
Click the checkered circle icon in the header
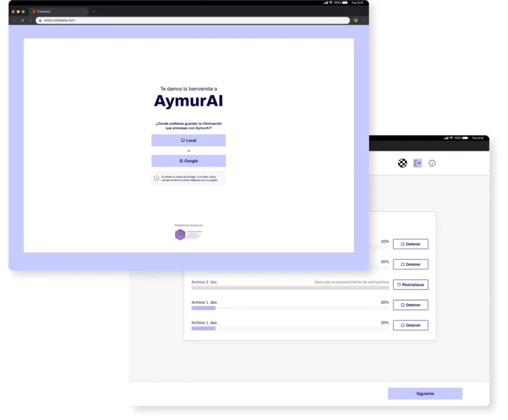coord(402,163)
